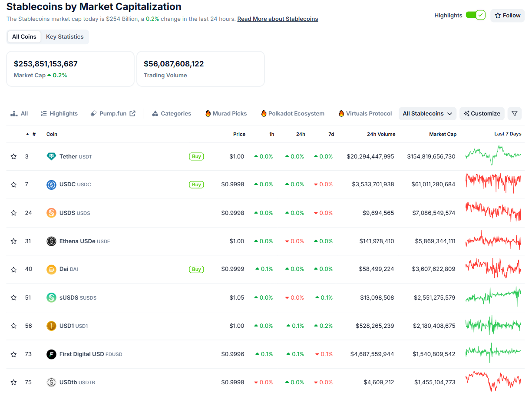This screenshot has width=532, height=396.
Task: Sort by the 1h column header
Action: (x=271, y=134)
